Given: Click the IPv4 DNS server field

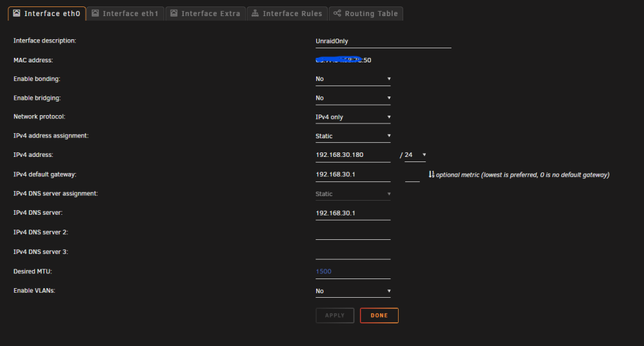Looking at the screenshot, I should click(x=353, y=213).
